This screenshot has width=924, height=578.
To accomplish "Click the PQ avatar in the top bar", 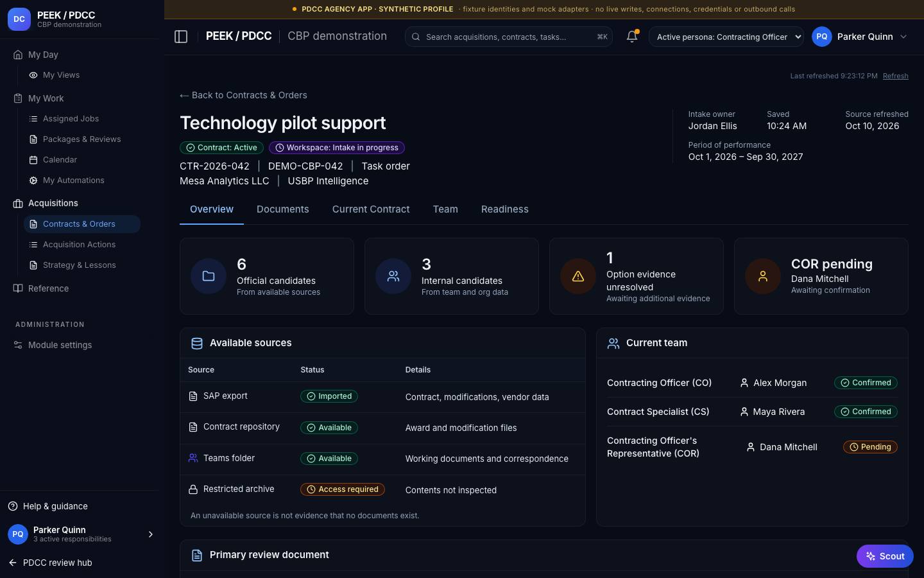I will 822,37.
